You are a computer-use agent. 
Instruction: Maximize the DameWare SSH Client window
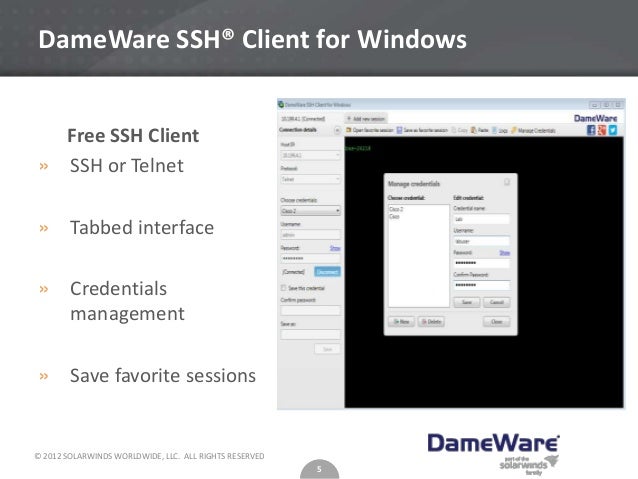coord(606,105)
